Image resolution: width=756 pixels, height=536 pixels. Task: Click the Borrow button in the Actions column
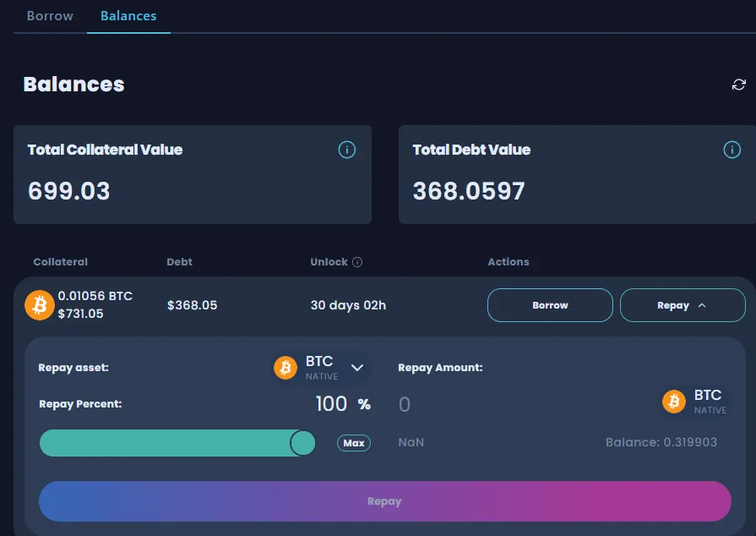pyautogui.click(x=550, y=305)
